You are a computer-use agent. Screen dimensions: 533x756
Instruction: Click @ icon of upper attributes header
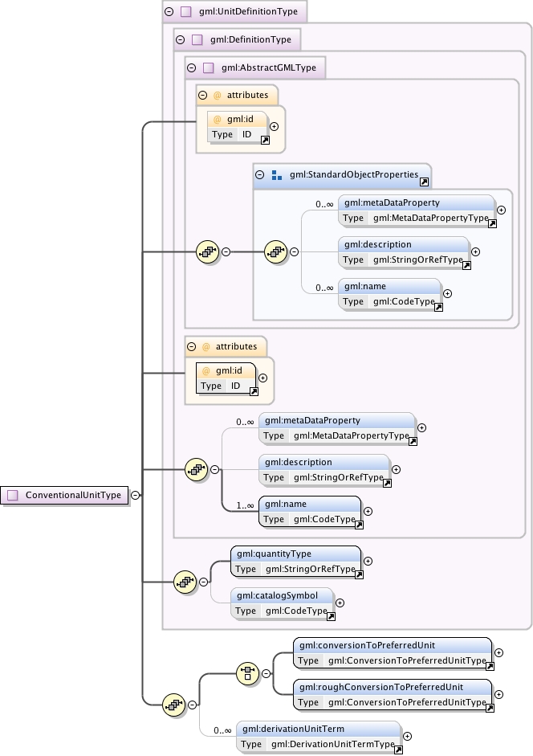tap(218, 96)
